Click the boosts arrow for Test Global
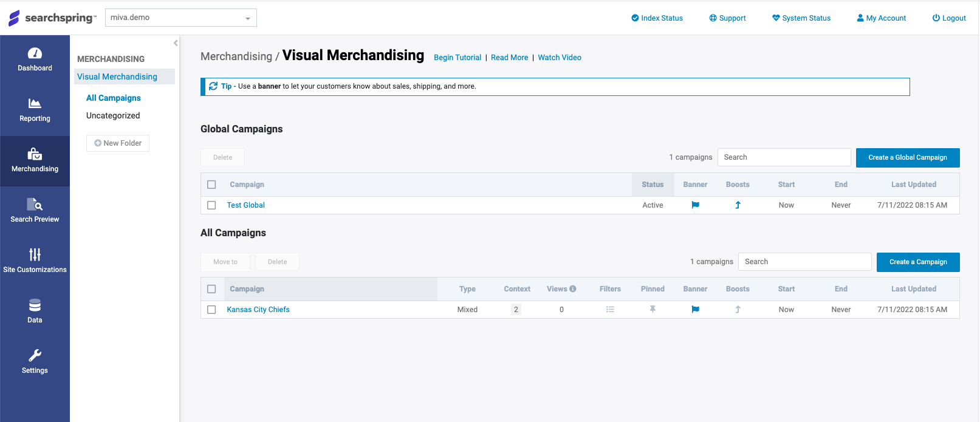 (738, 205)
